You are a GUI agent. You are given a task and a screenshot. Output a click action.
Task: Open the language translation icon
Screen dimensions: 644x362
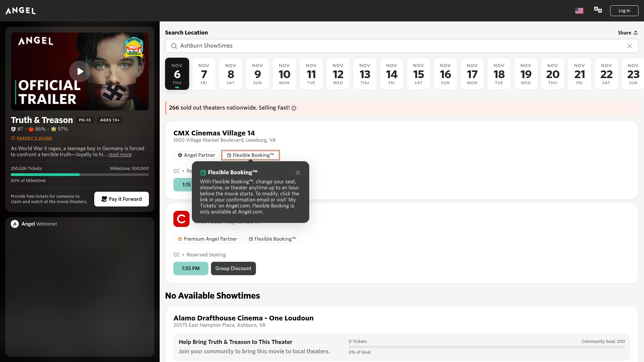[598, 10]
